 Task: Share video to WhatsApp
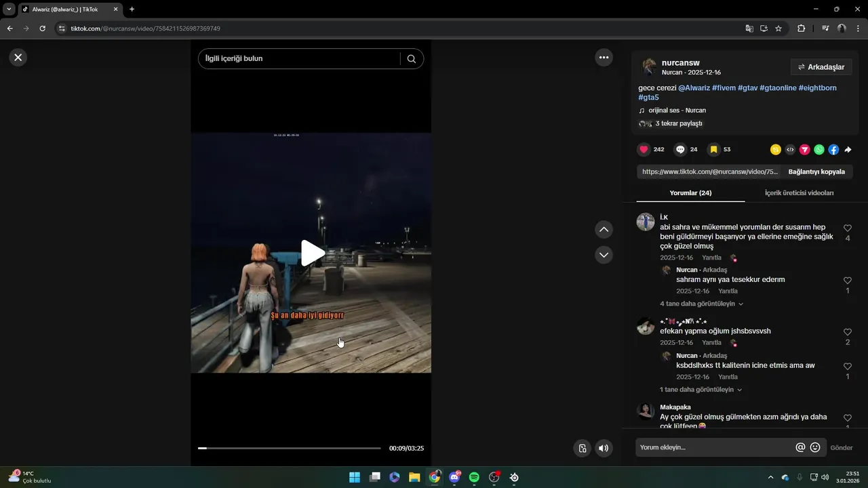coord(819,150)
